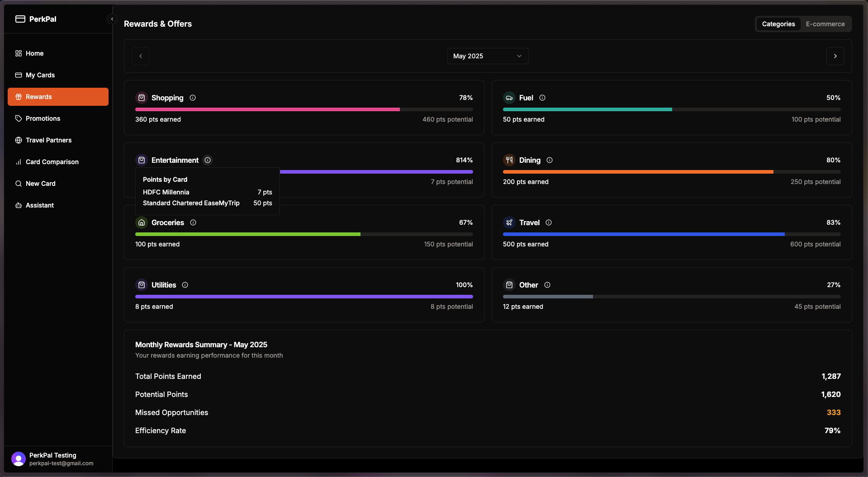Click the Travel airplane icon

(x=509, y=222)
